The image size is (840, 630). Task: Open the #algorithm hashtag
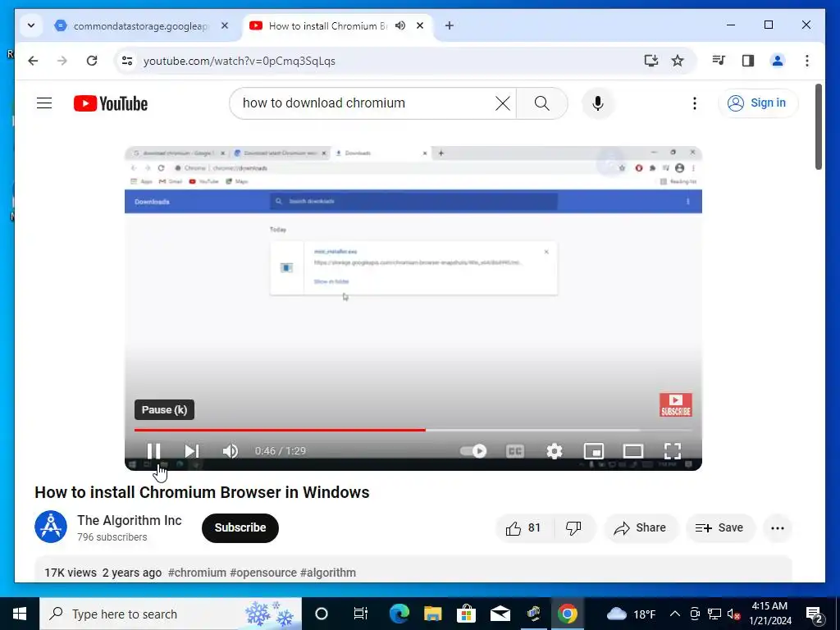(328, 573)
